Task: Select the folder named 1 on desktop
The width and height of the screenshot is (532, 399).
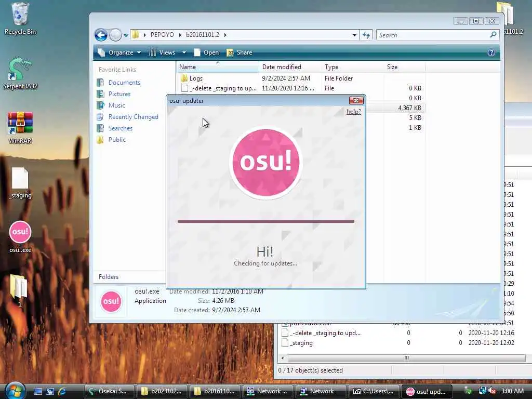Action: pyautogui.click(x=19, y=290)
